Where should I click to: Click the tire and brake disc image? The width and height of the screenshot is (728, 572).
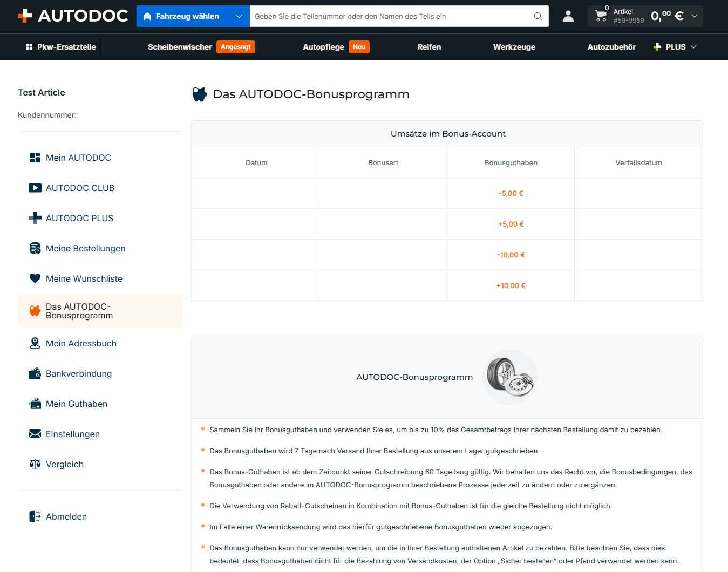510,377
